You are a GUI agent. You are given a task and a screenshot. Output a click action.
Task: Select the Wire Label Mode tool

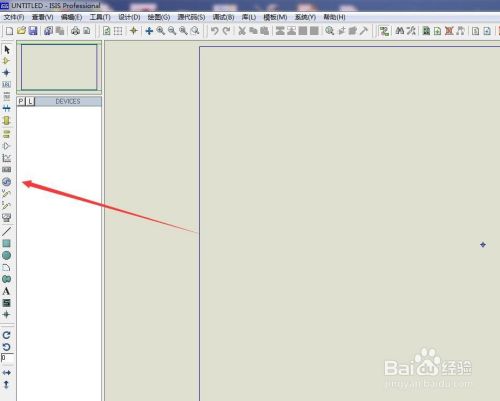6,85
